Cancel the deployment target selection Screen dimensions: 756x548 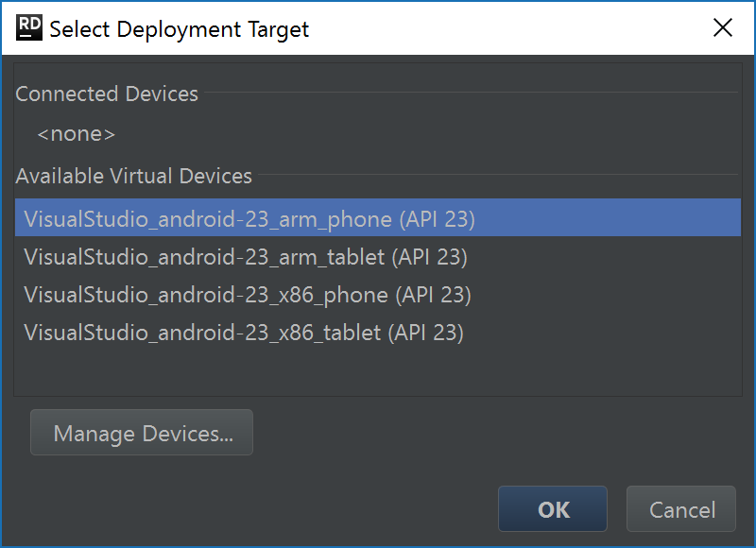click(x=680, y=509)
